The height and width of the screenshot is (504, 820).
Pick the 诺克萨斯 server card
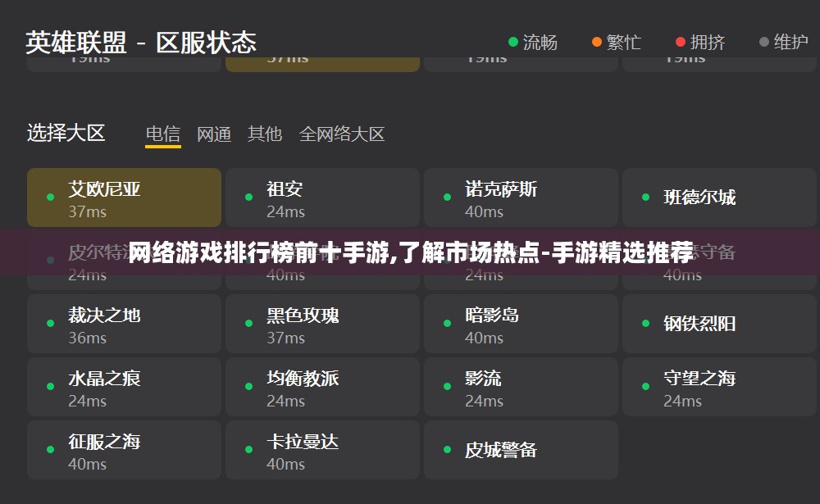click(521, 198)
